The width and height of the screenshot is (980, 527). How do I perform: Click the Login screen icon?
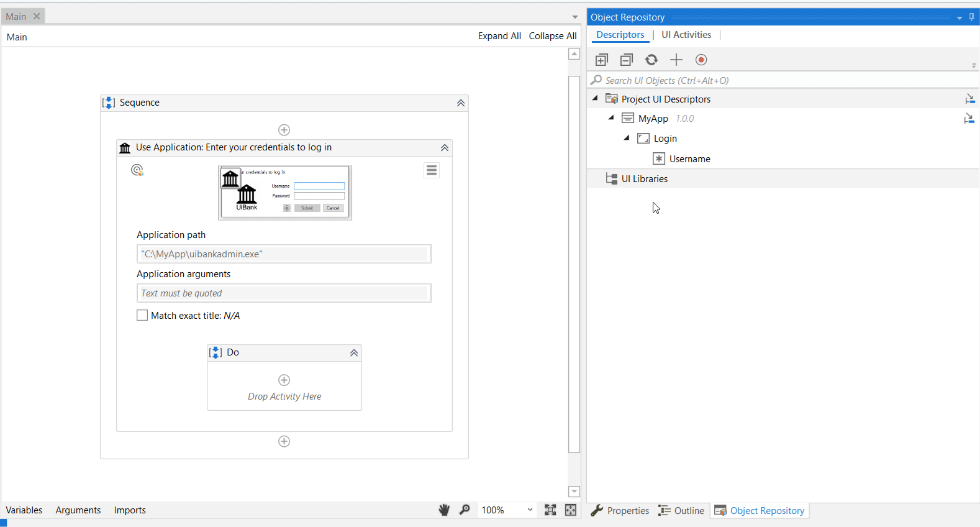point(643,139)
